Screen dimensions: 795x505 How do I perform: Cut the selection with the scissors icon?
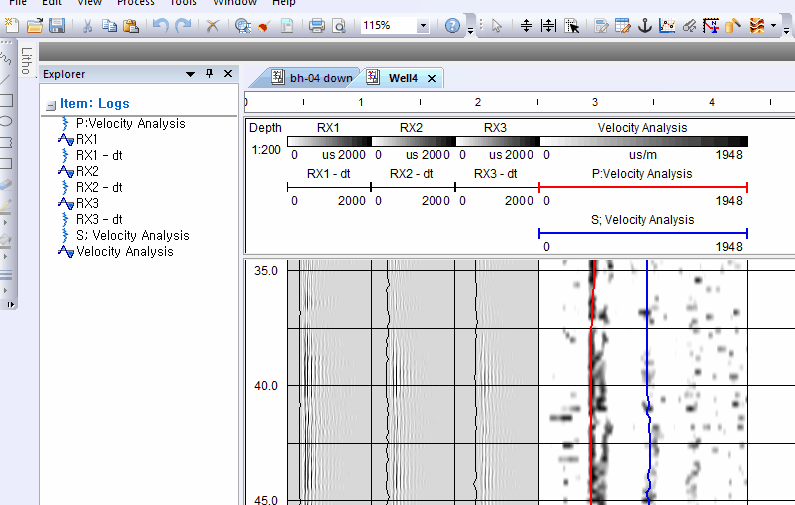point(87,25)
